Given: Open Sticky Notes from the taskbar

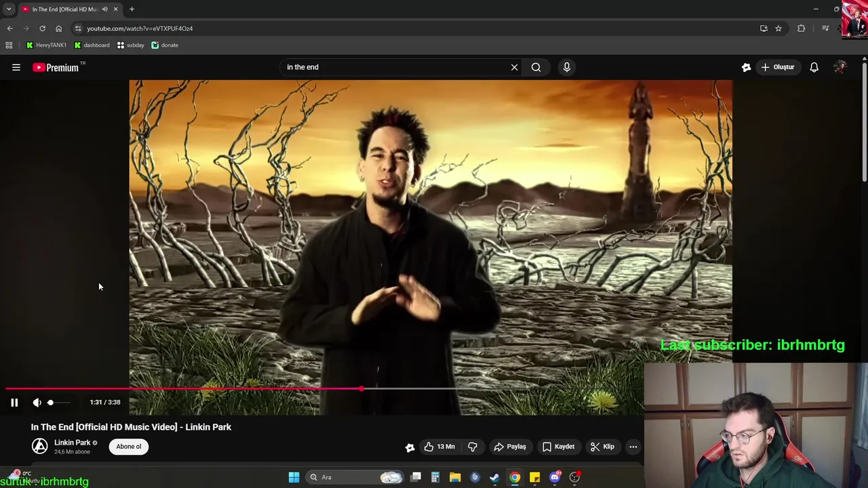Looking at the screenshot, I should pos(534,477).
